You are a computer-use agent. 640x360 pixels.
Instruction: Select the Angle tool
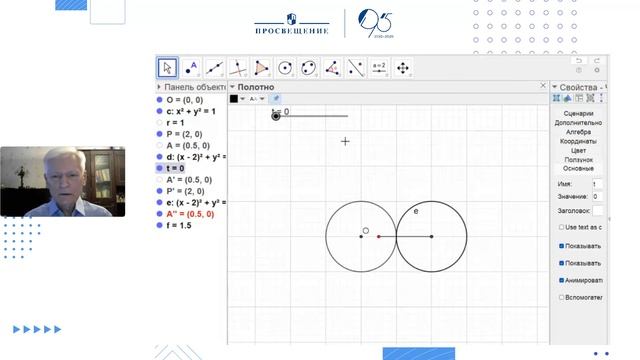tap(332, 68)
